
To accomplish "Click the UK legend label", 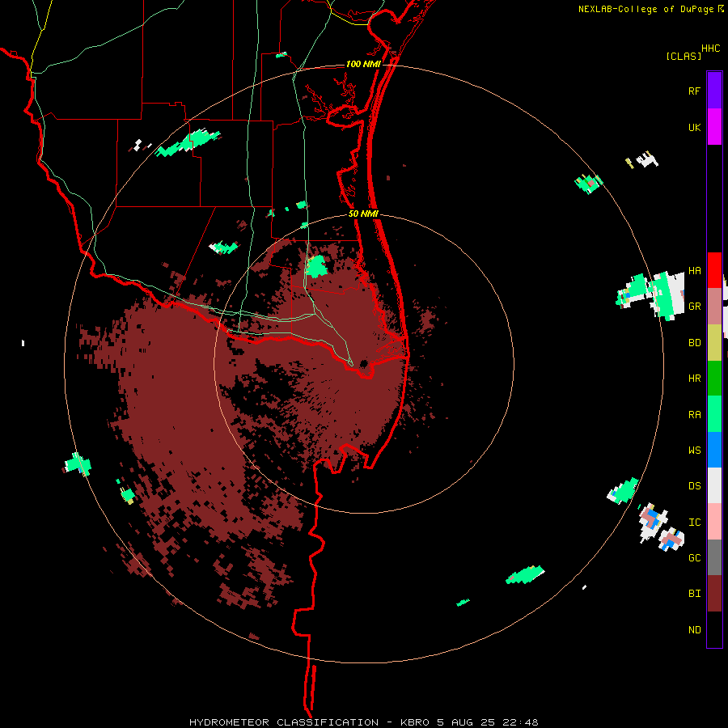I will (694, 128).
